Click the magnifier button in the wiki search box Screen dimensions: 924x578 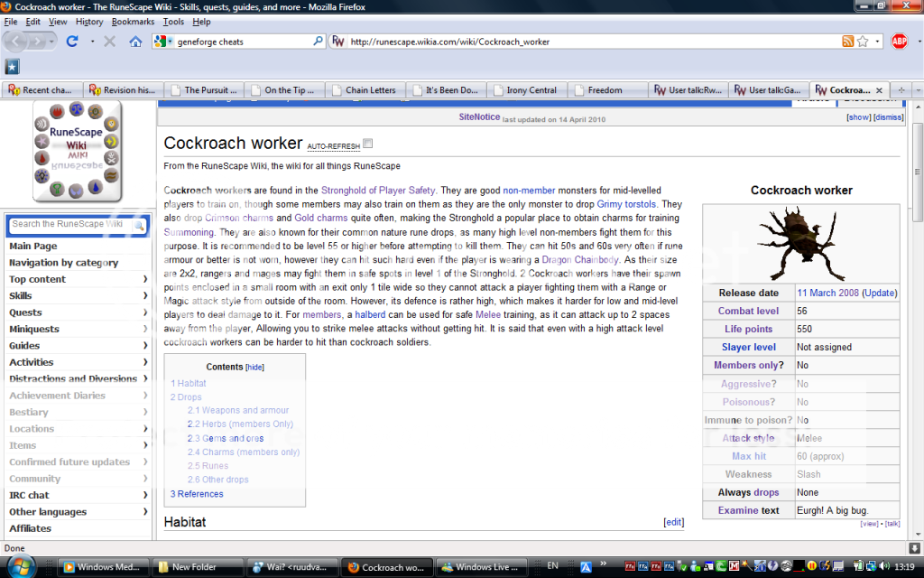point(139,225)
